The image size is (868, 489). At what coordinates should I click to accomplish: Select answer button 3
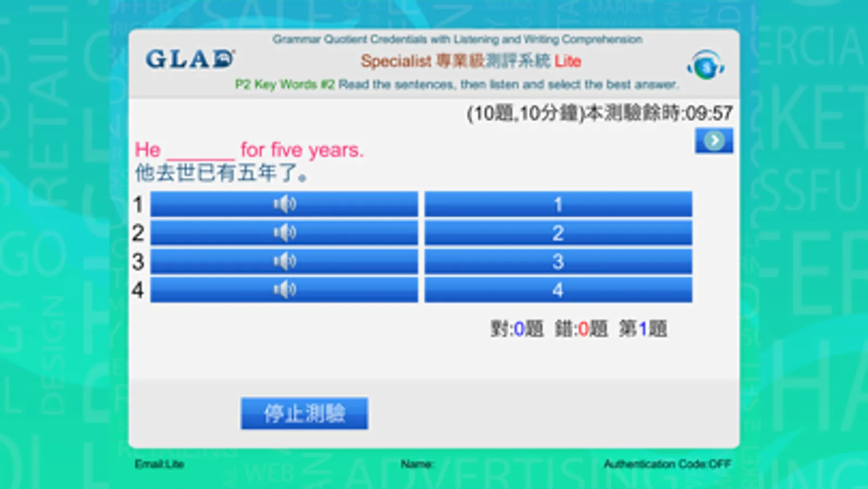pyautogui.click(x=558, y=261)
